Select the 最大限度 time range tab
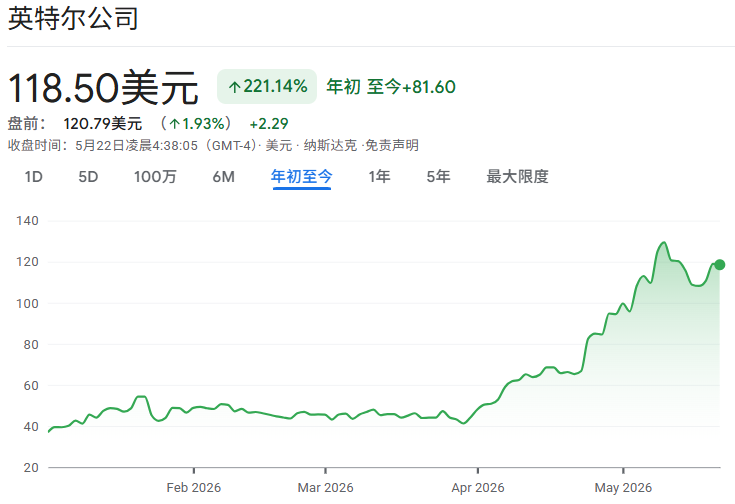735x504 pixels. (517, 177)
